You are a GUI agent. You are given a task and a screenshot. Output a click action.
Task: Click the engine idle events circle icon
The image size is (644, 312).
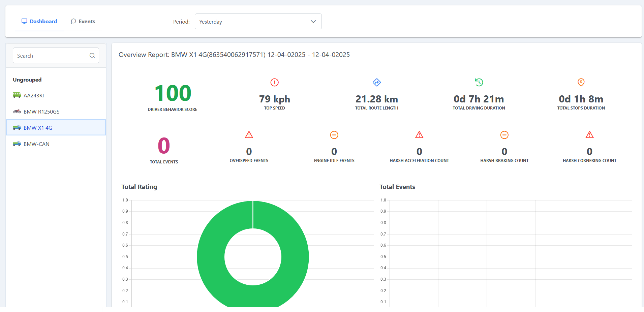click(334, 135)
